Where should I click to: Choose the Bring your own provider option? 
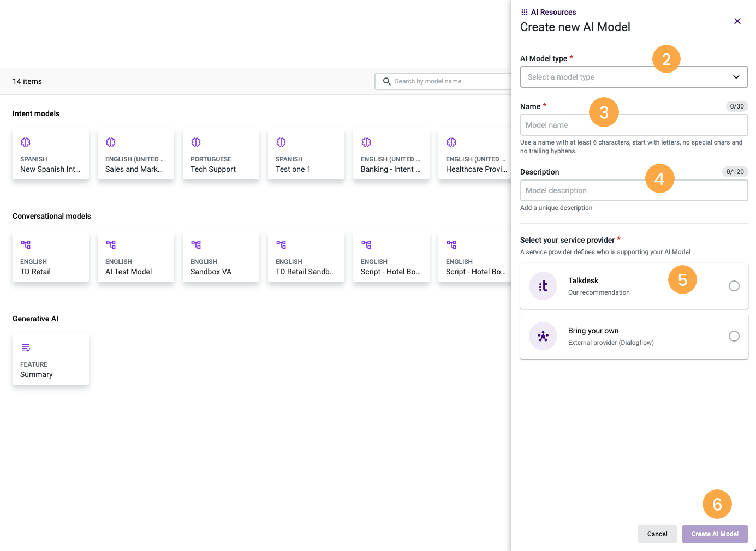(734, 336)
